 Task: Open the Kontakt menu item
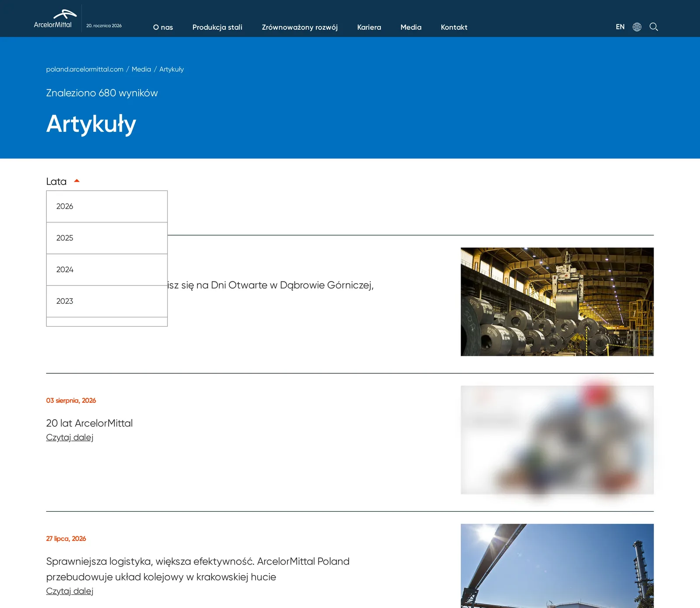click(x=454, y=27)
